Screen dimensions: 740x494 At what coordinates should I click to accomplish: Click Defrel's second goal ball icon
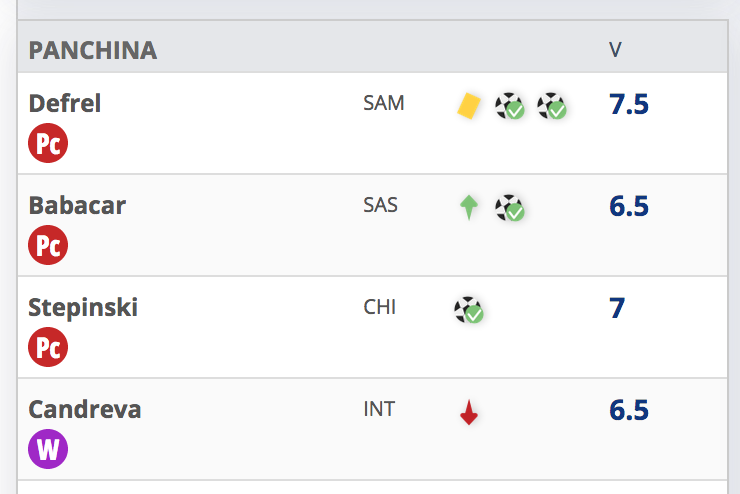coord(551,106)
